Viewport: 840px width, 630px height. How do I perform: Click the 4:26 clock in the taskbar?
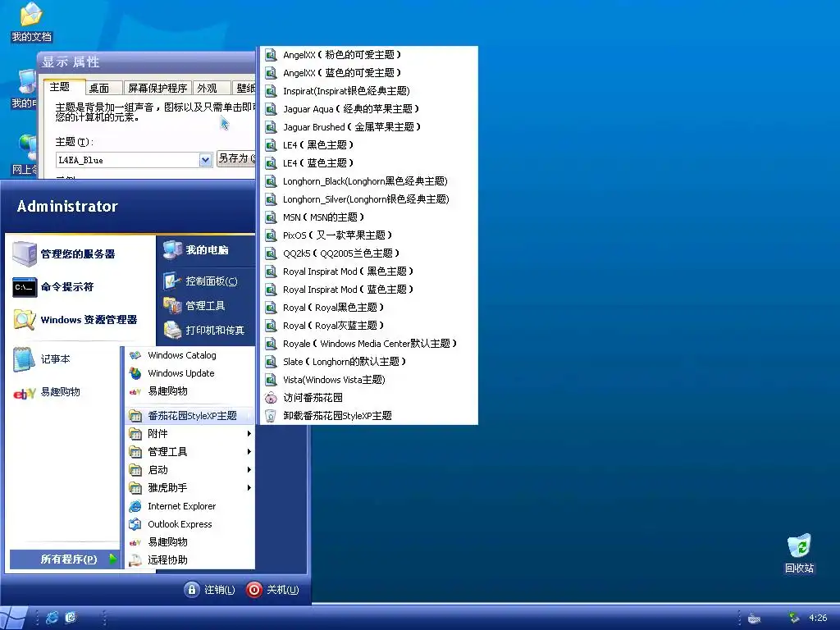click(818, 618)
